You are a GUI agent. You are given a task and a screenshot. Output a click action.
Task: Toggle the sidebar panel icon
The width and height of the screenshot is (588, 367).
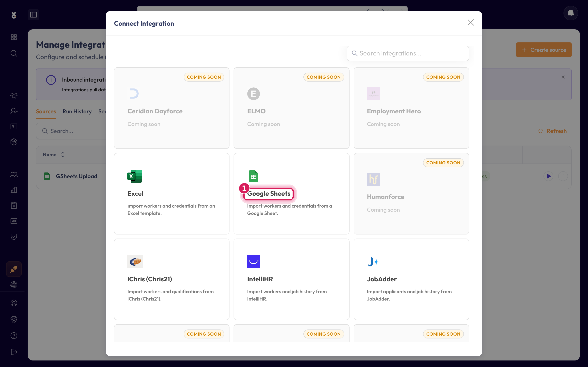33,15
